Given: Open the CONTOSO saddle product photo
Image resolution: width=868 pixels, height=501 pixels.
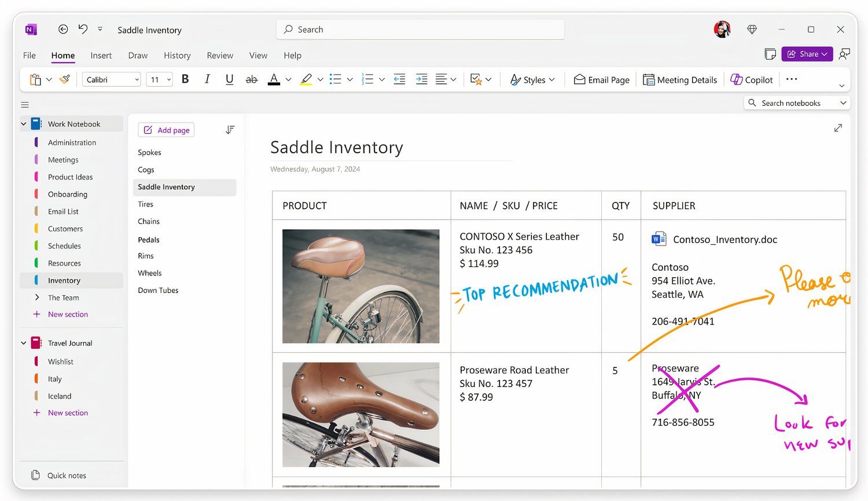Looking at the screenshot, I should coord(361,286).
